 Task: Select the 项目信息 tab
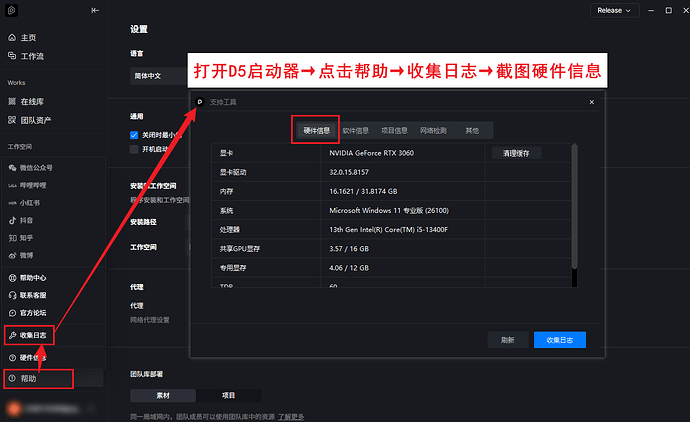coord(394,130)
